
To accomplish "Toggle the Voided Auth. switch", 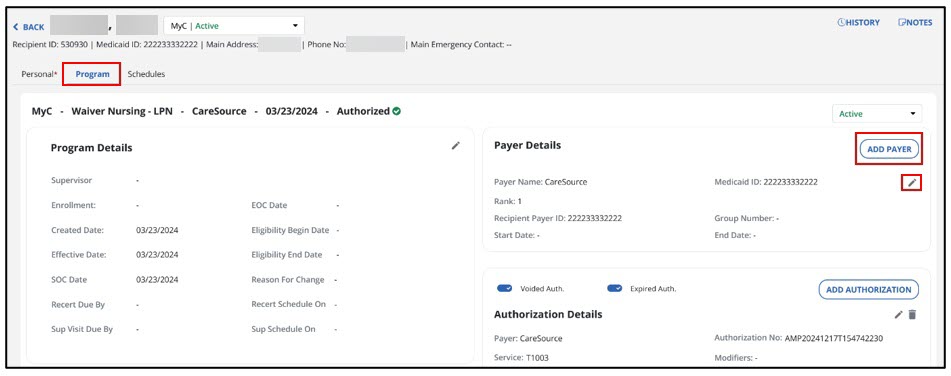I will pos(505,289).
